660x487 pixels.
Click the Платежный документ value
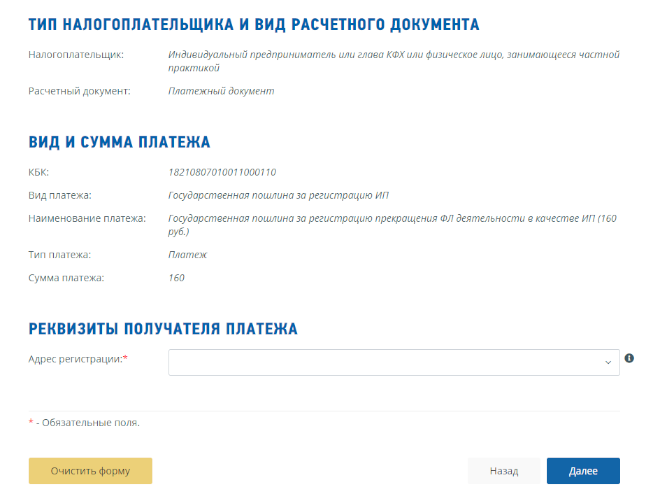pyautogui.click(x=221, y=91)
